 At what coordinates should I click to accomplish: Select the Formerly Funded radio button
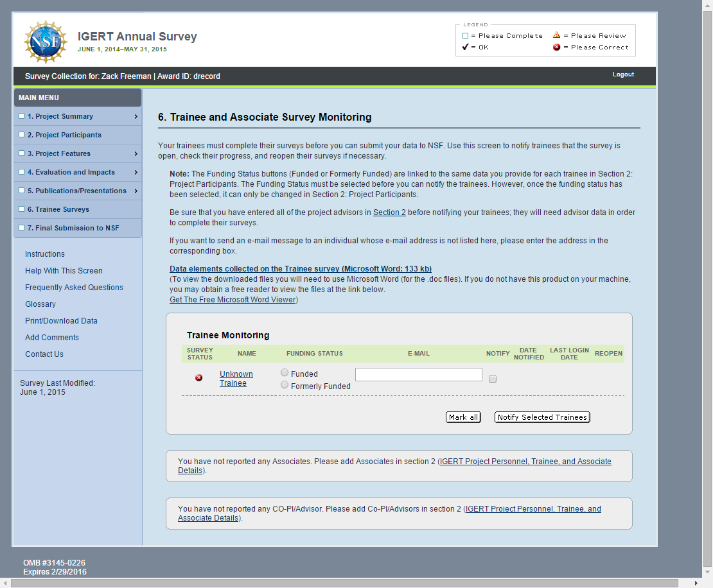[285, 385]
